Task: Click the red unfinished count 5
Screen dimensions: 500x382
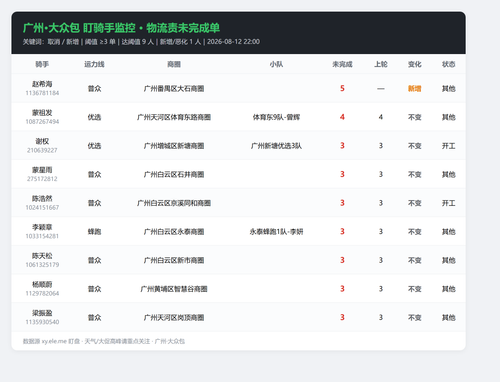Action: (342, 88)
